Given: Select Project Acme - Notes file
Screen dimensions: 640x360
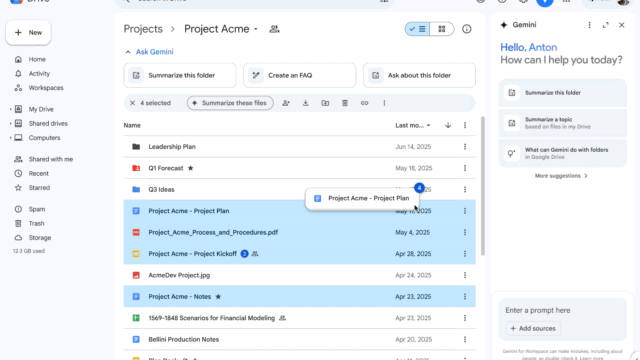Looking at the screenshot, I should (300, 297).
